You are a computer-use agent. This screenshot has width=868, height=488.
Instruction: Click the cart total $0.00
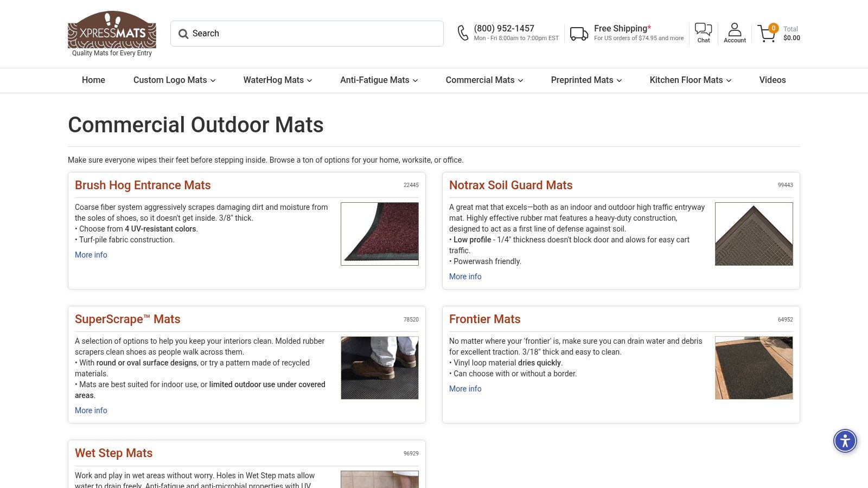pos(792,38)
